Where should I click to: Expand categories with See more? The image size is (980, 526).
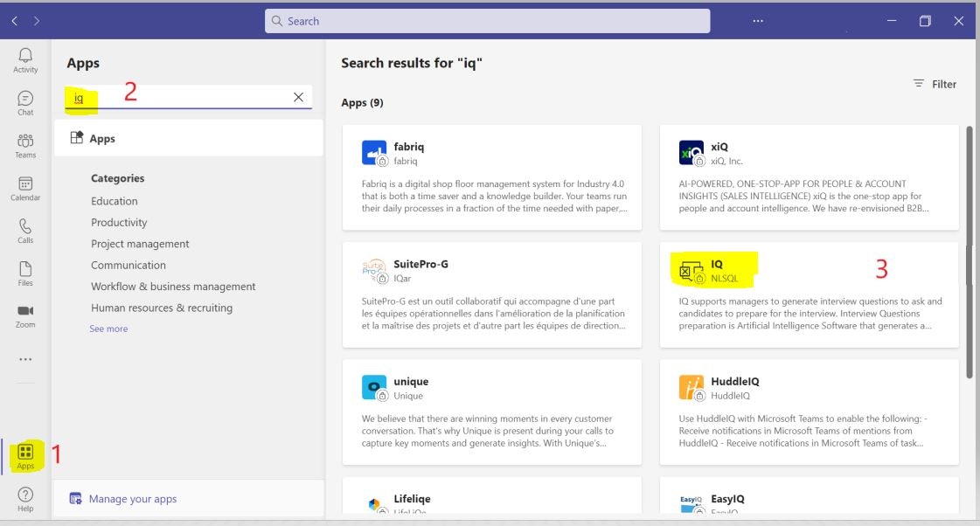pos(108,329)
